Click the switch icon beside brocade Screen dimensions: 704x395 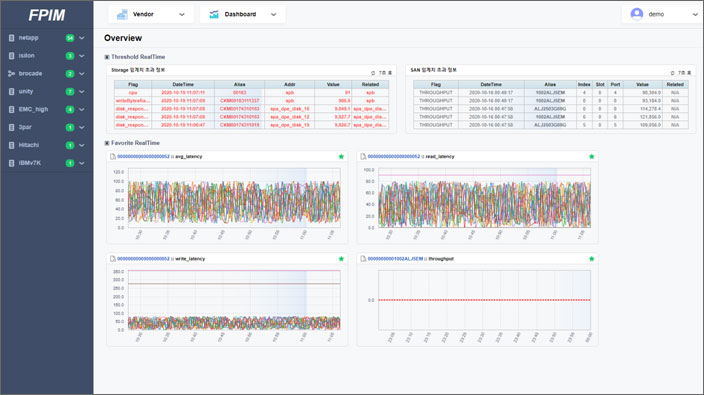[x=12, y=74]
